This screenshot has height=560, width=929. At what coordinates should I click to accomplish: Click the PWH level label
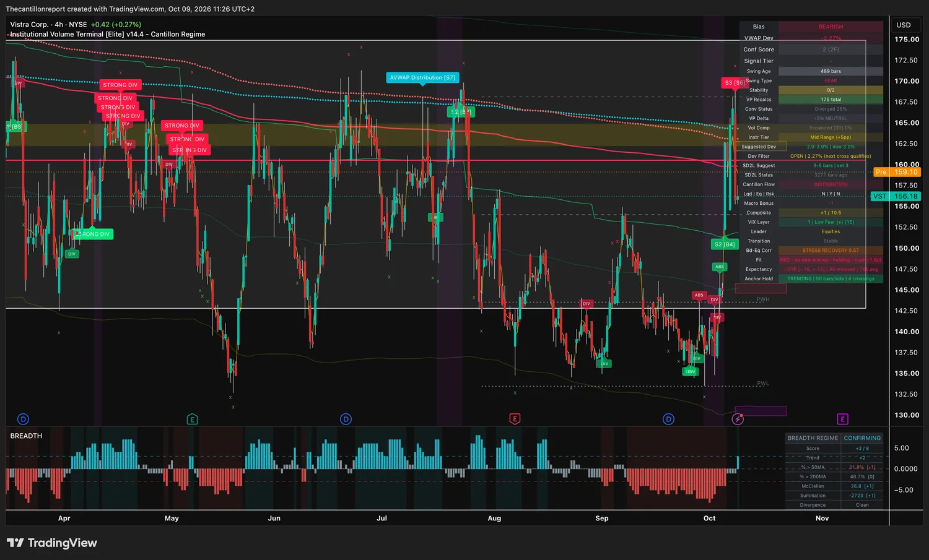[763, 299]
